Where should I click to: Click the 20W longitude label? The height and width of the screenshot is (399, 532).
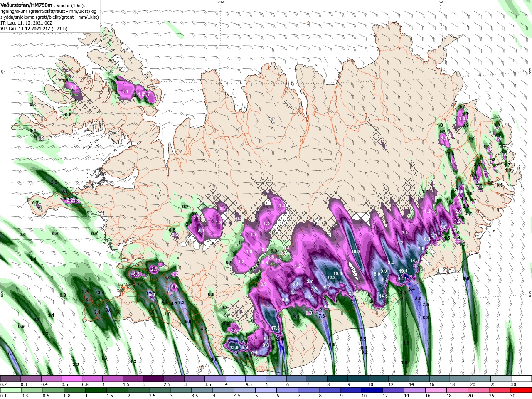tap(221, 2)
